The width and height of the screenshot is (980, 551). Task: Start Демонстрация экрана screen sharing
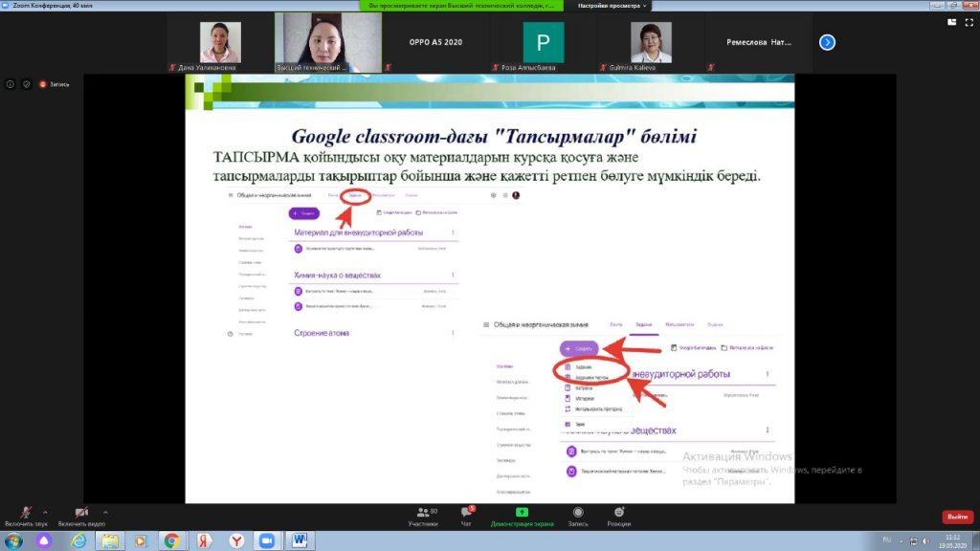522,517
